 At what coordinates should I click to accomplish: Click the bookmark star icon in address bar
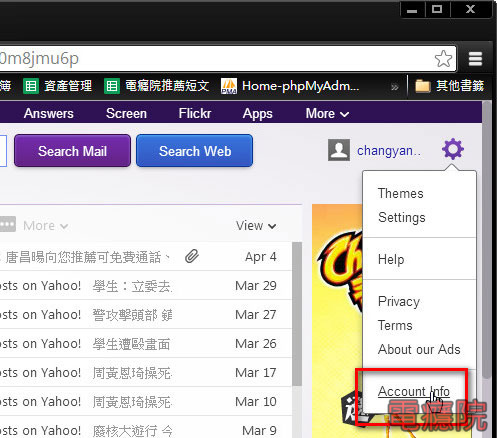click(x=444, y=59)
